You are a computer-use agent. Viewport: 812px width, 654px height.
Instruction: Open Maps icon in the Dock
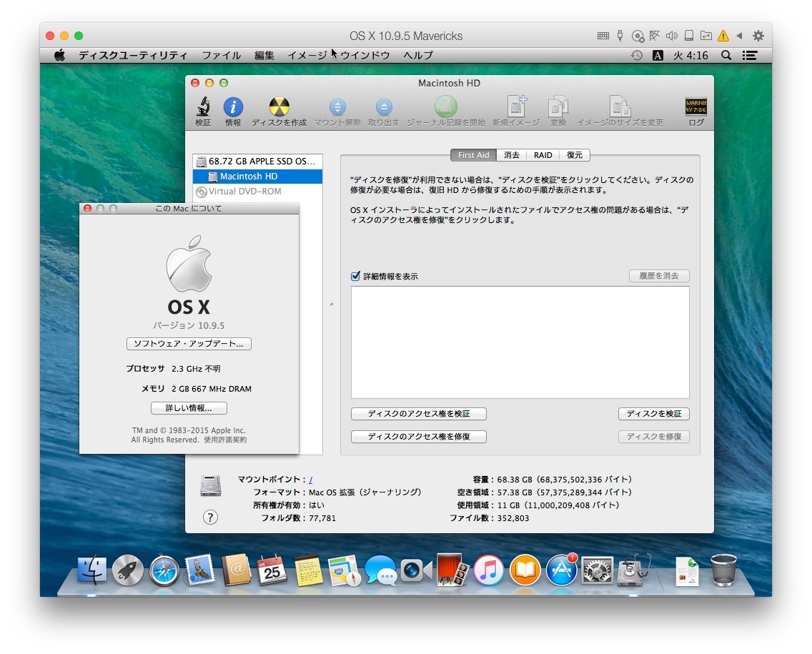point(345,570)
